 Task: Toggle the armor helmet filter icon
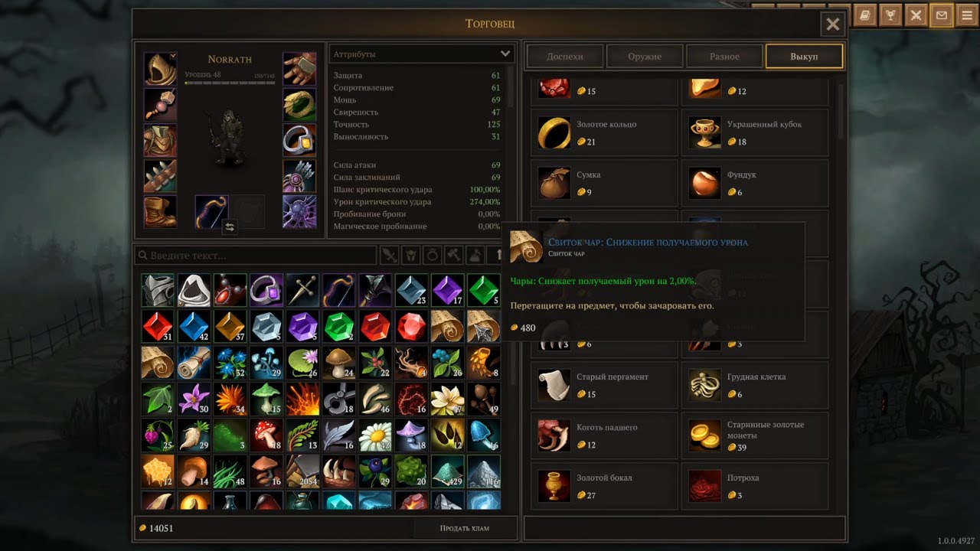[x=411, y=255]
